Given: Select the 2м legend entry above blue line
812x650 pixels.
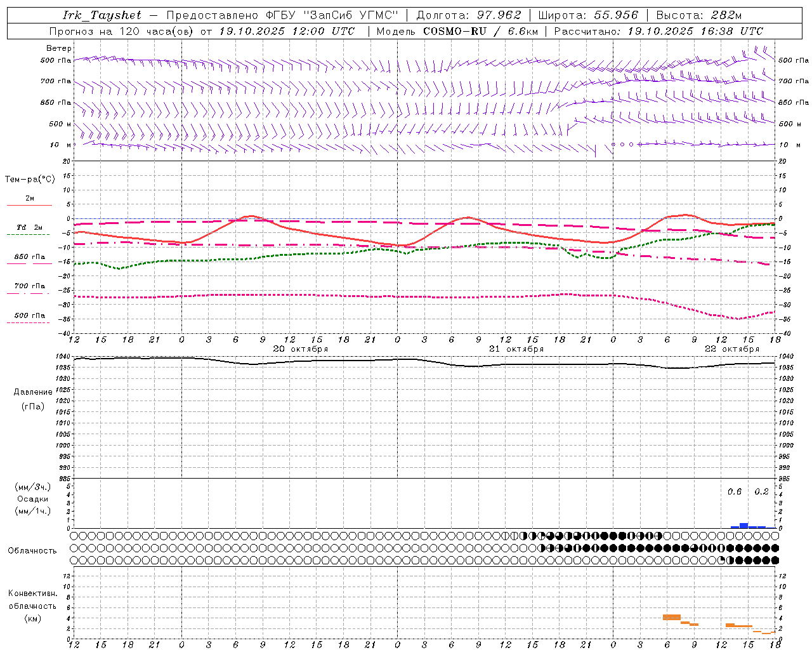Looking at the screenshot, I should (30, 199).
